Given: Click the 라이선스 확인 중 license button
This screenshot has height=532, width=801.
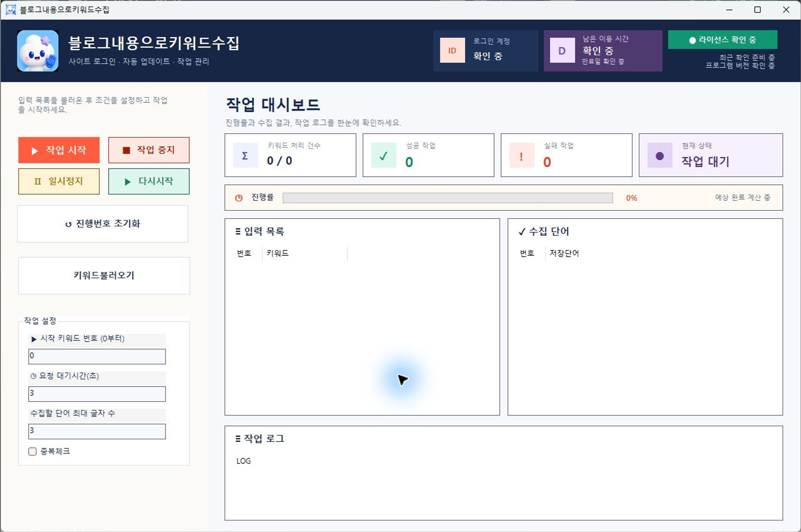Looking at the screenshot, I should pos(722,40).
